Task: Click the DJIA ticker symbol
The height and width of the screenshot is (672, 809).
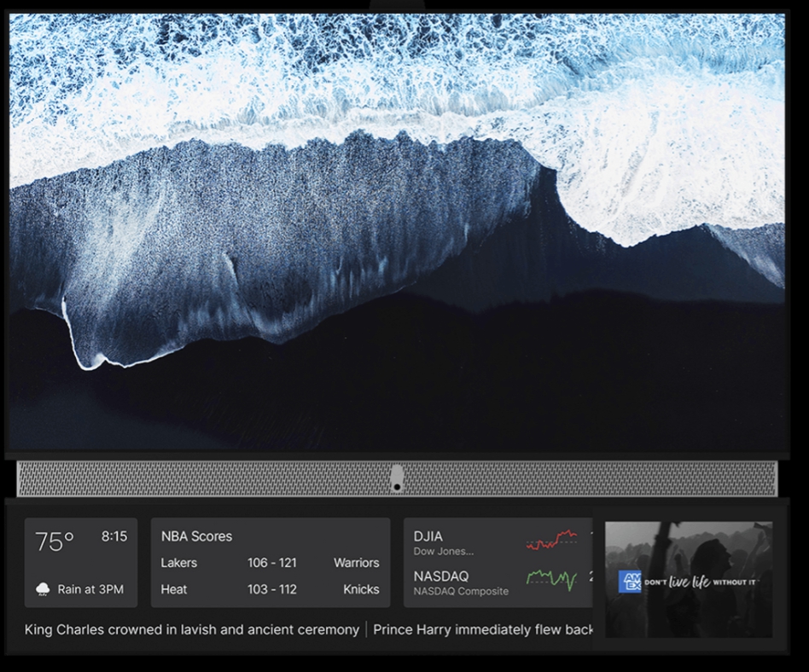Action: (x=428, y=536)
